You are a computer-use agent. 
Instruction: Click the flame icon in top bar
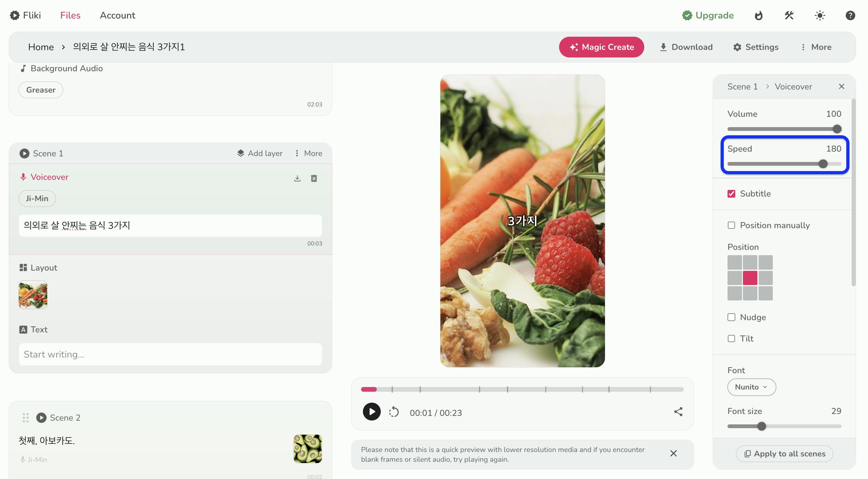(758, 15)
